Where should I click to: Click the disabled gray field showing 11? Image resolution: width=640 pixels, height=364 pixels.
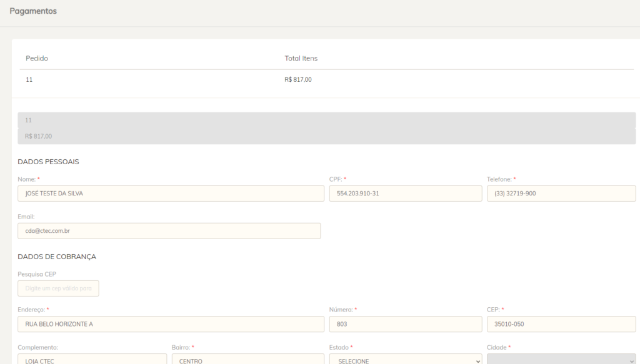(x=326, y=121)
